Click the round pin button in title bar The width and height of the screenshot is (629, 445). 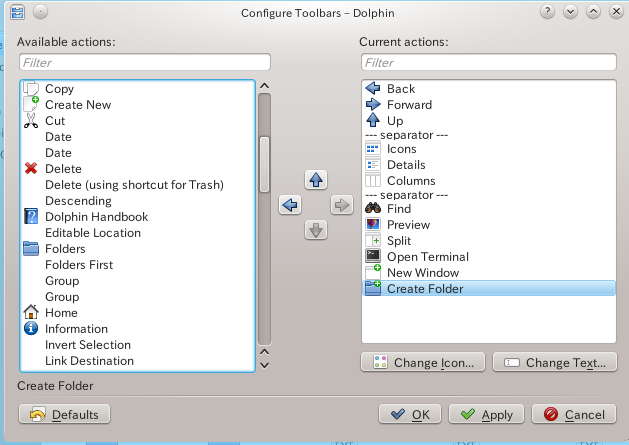40,12
